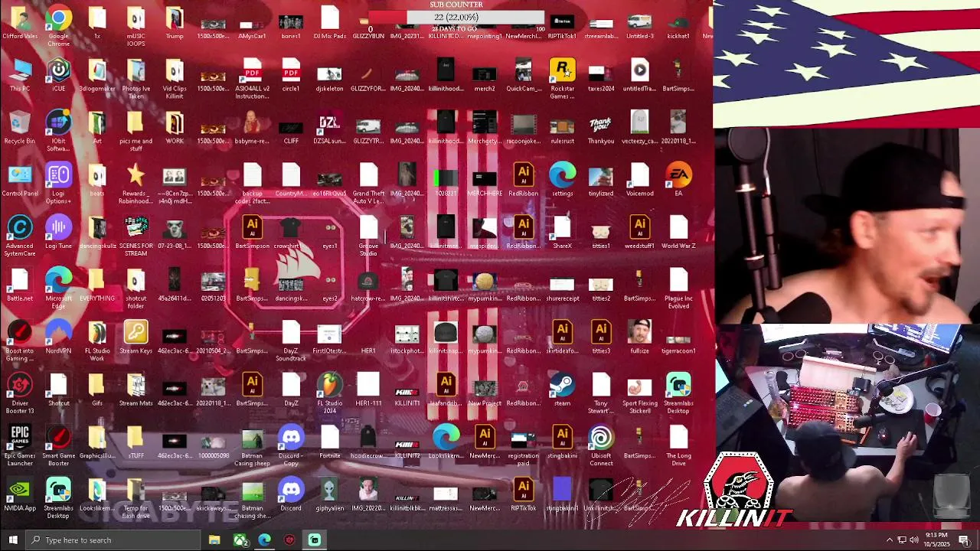
Task: Open the Google Chrome desktop shortcut
Action: click(x=58, y=25)
